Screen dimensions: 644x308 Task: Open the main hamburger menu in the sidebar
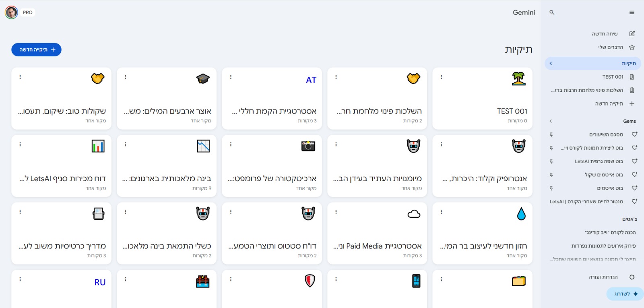pyautogui.click(x=632, y=12)
